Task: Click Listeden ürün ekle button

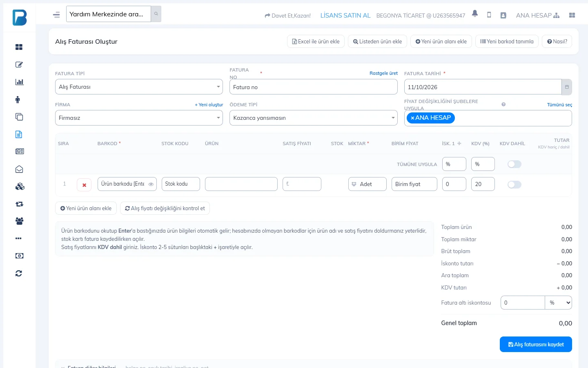Action: (x=377, y=41)
